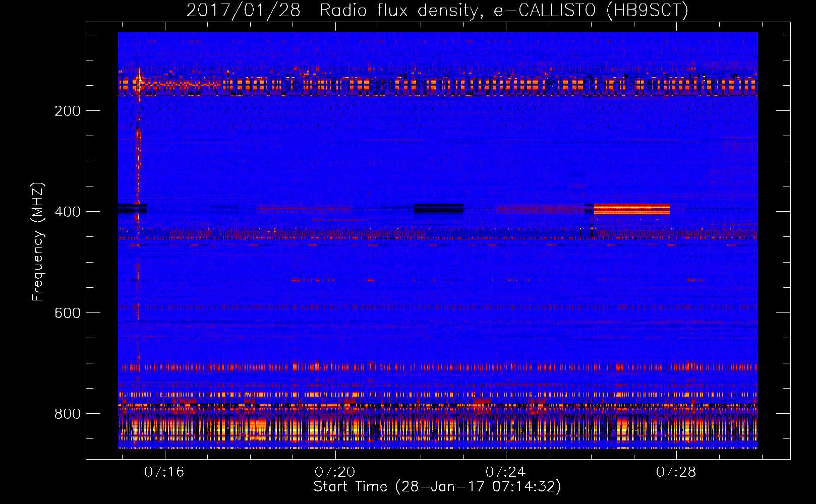Screen dimensions: 816x504
Task: Select the 400 frequency tick label
Action: pyautogui.click(x=68, y=212)
